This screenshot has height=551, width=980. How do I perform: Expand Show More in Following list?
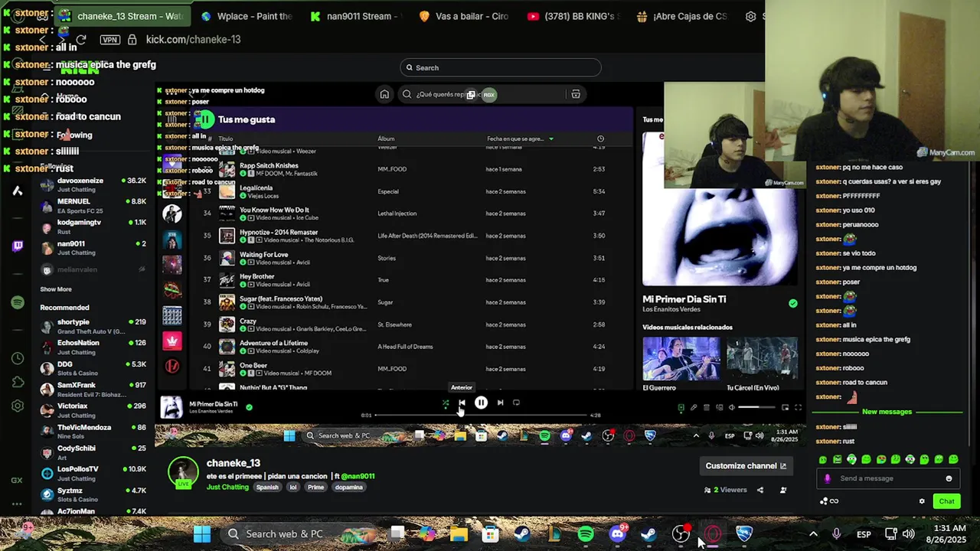point(56,289)
